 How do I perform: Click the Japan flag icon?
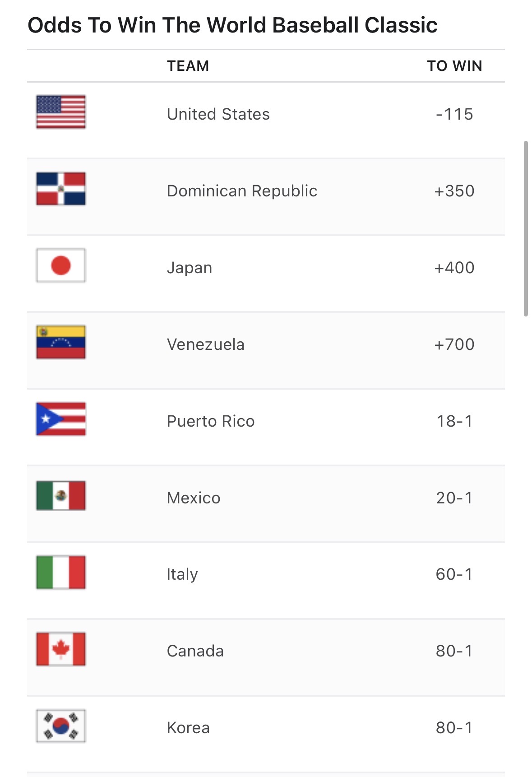[61, 265]
